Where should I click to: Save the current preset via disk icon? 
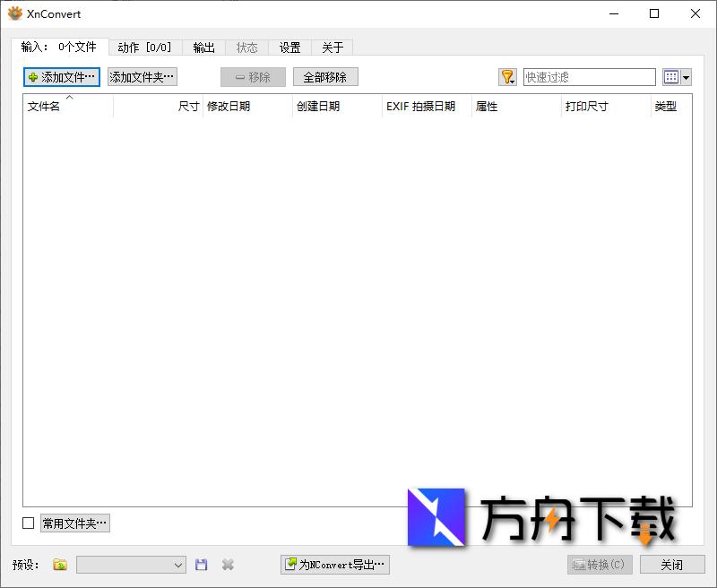click(201, 565)
